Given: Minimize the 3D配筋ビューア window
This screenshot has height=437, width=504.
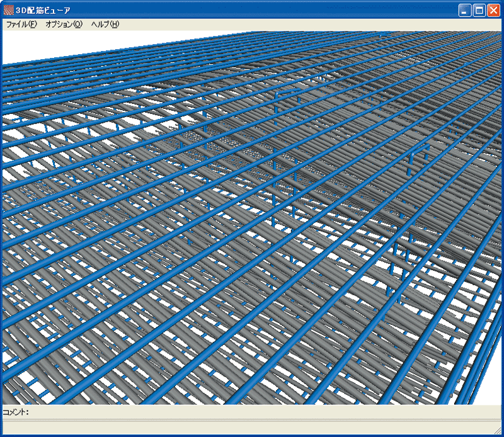Looking at the screenshot, I should pos(464,11).
